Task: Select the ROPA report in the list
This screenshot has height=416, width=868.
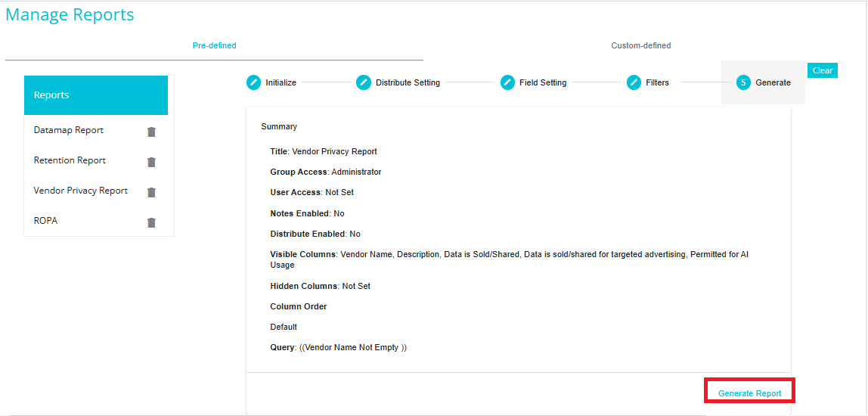Action: click(x=46, y=220)
